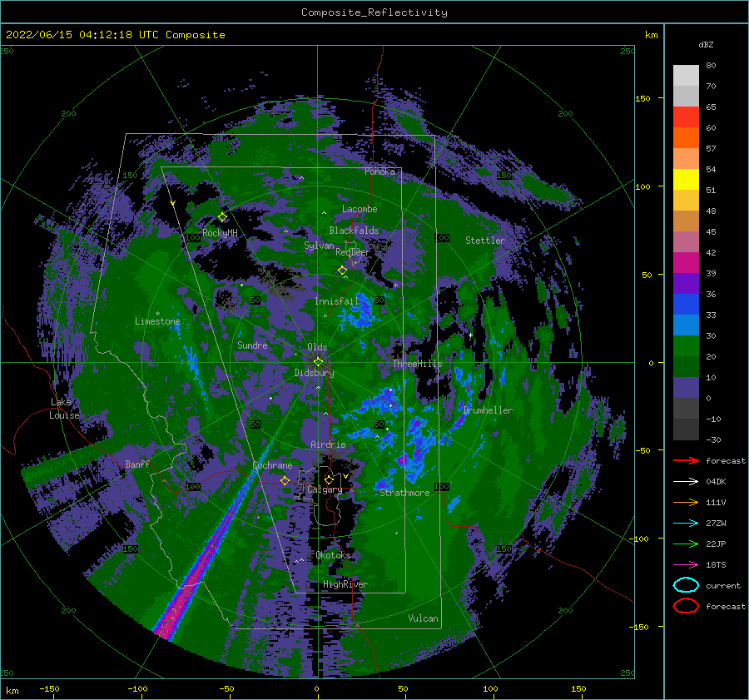The height and width of the screenshot is (700, 749).
Task: Click the Composite_Reflectivity title text
Action: pyautogui.click(x=374, y=12)
